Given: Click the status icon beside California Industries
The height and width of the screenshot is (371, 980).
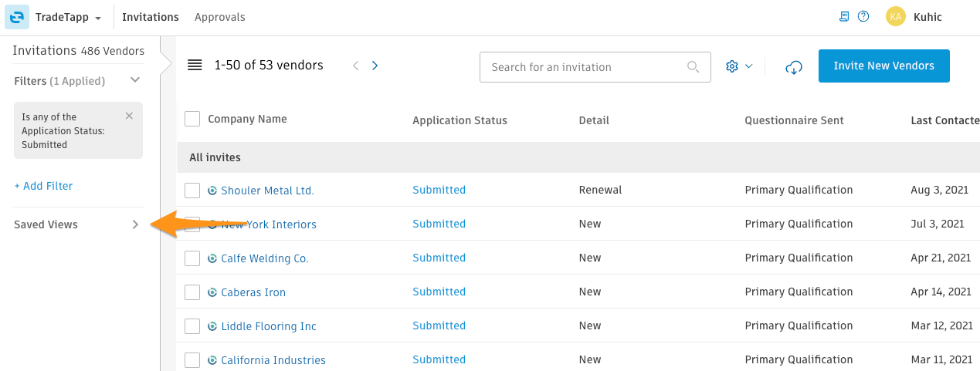Looking at the screenshot, I should [212, 360].
